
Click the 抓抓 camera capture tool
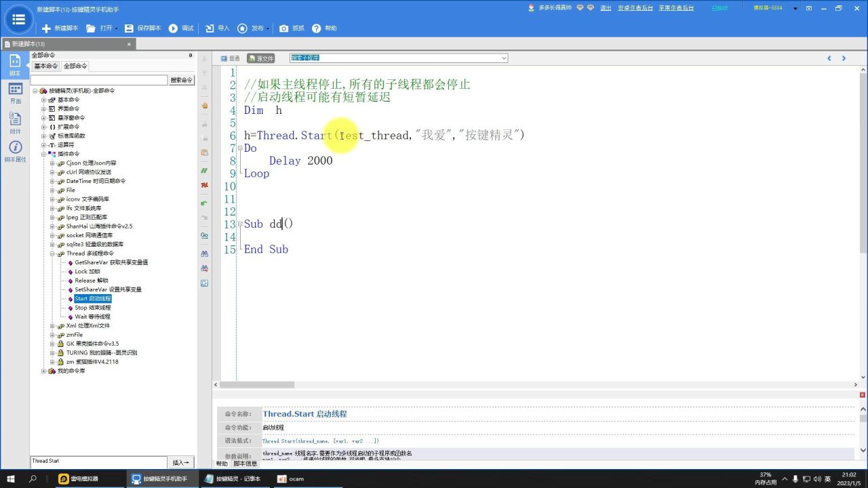click(284, 28)
